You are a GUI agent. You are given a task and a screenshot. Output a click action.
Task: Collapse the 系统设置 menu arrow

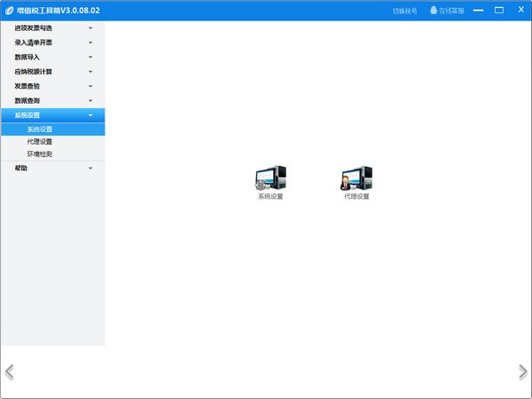90,115
